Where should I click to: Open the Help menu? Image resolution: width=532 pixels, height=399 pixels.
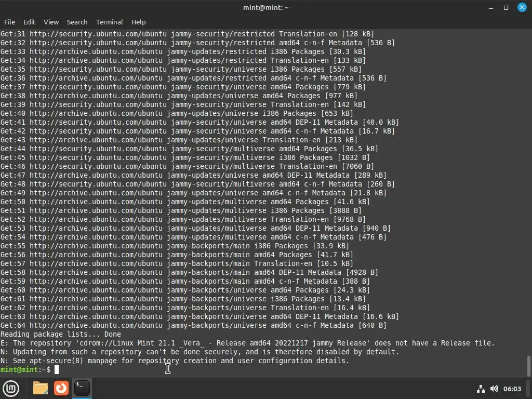[138, 22]
